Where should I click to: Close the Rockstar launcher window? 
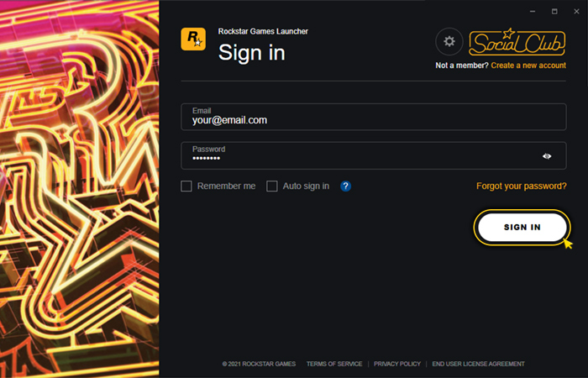[576, 11]
